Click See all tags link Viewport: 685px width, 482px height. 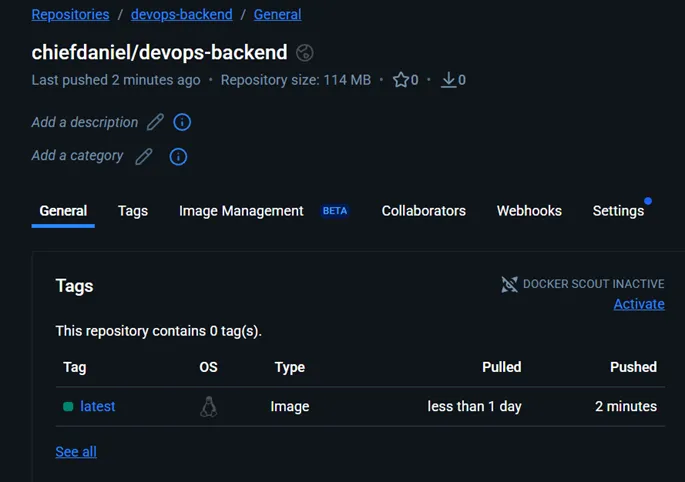pos(76,452)
